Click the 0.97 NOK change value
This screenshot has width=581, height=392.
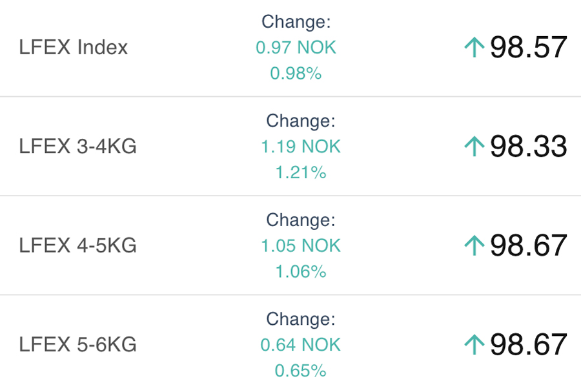[x=296, y=48]
